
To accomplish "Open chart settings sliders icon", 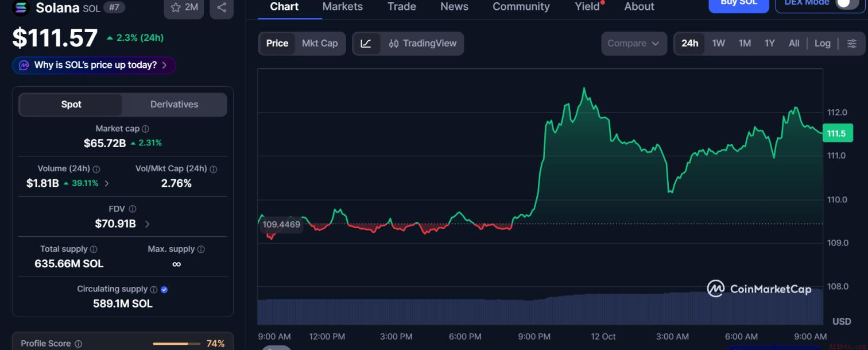I will tap(852, 44).
